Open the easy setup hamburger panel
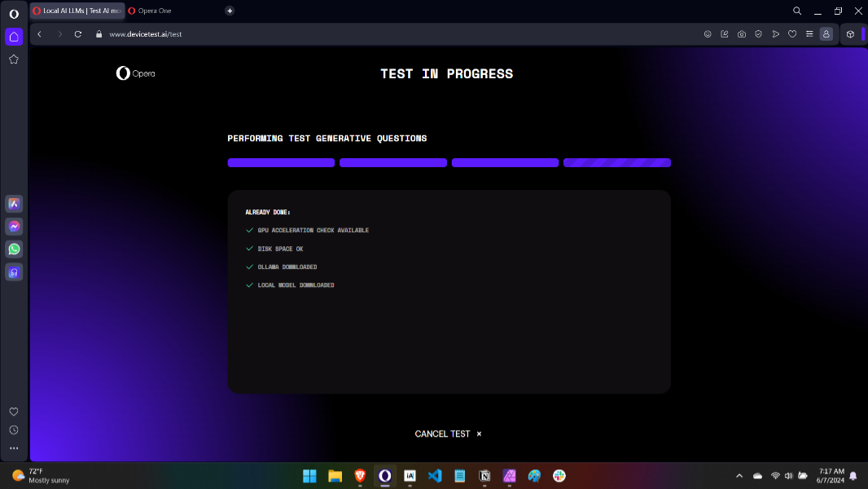 pos(809,34)
